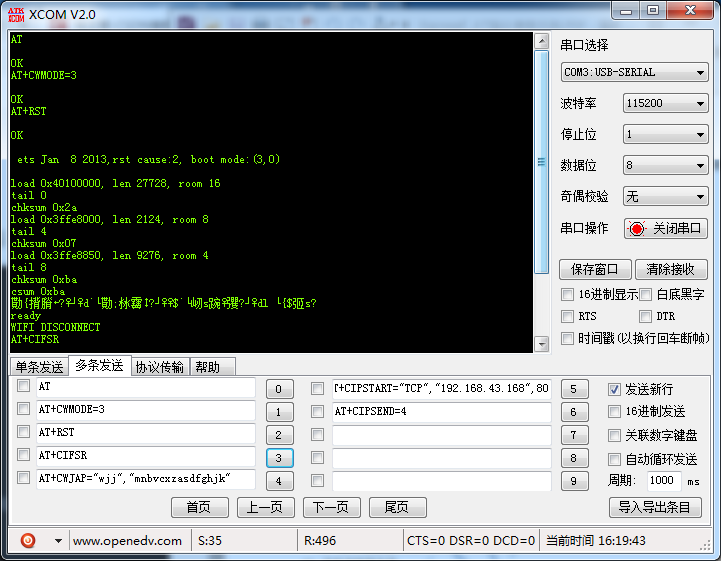Open the status bar dropdown arrow beside red icon

(58, 541)
